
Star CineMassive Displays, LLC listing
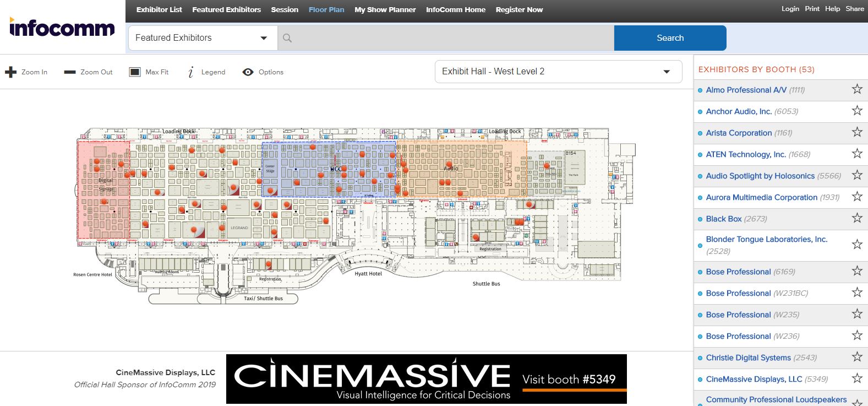coord(857,378)
